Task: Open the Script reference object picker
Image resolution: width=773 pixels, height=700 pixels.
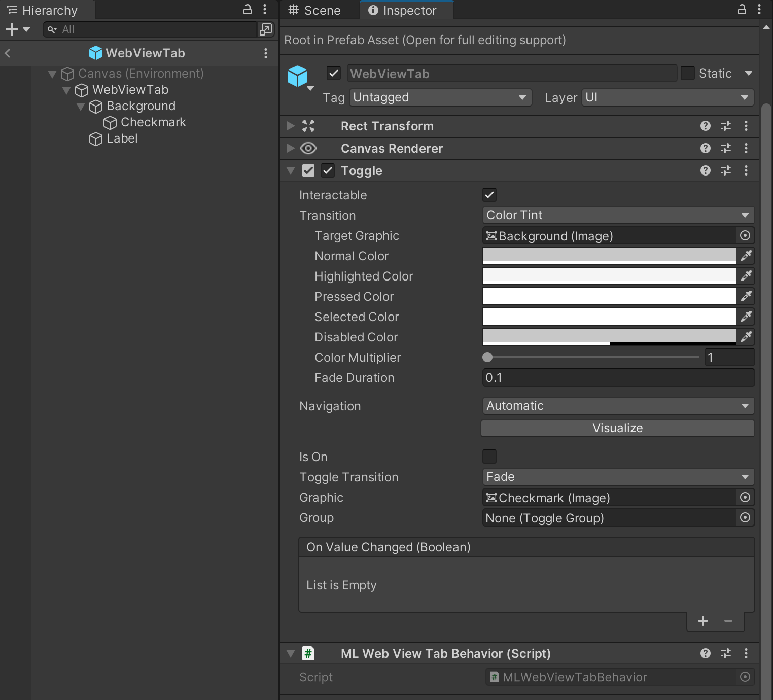Action: pos(744,677)
